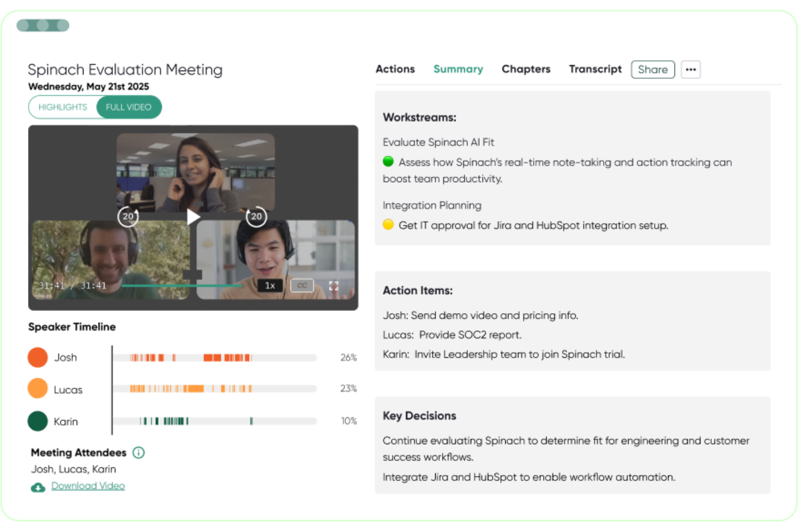Screen dimensions: 798x532
Task: Open the three-dots more options menu
Action: [x=691, y=70]
